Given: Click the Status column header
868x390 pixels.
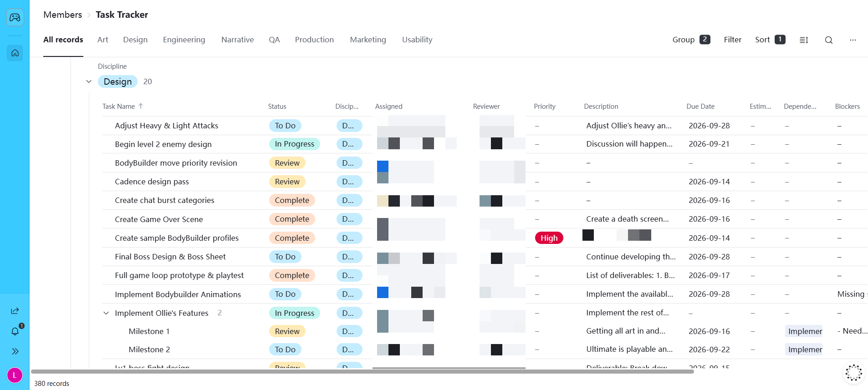Looking at the screenshot, I should click(x=277, y=106).
